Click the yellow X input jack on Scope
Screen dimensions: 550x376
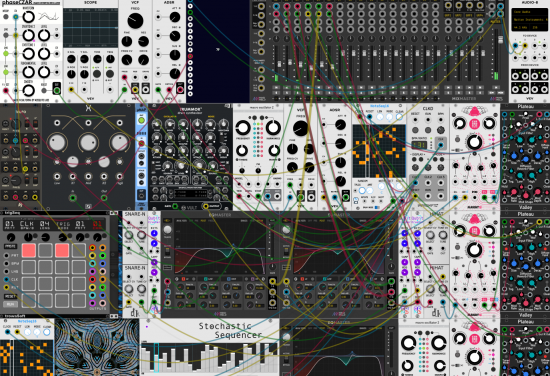[71, 89]
